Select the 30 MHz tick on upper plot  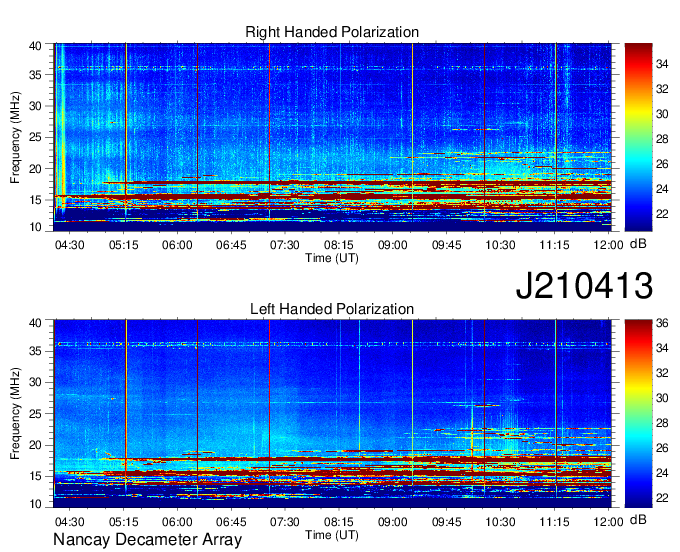35,106
